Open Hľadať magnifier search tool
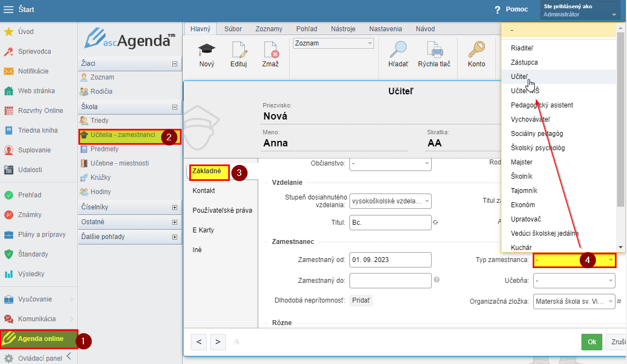Viewport: 627px width, 364px height. click(x=398, y=50)
